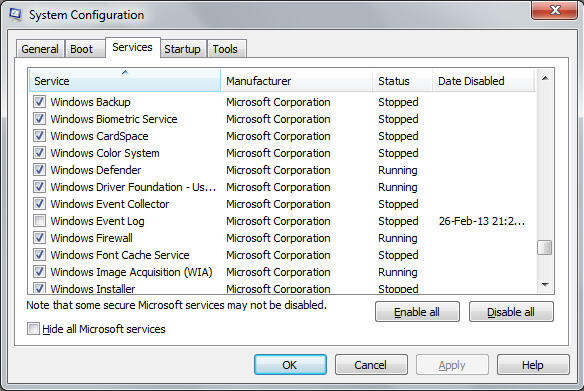Viewport: 584px width, 391px height.
Task: Enable the Windows Event Log checkbox
Action: point(39,221)
